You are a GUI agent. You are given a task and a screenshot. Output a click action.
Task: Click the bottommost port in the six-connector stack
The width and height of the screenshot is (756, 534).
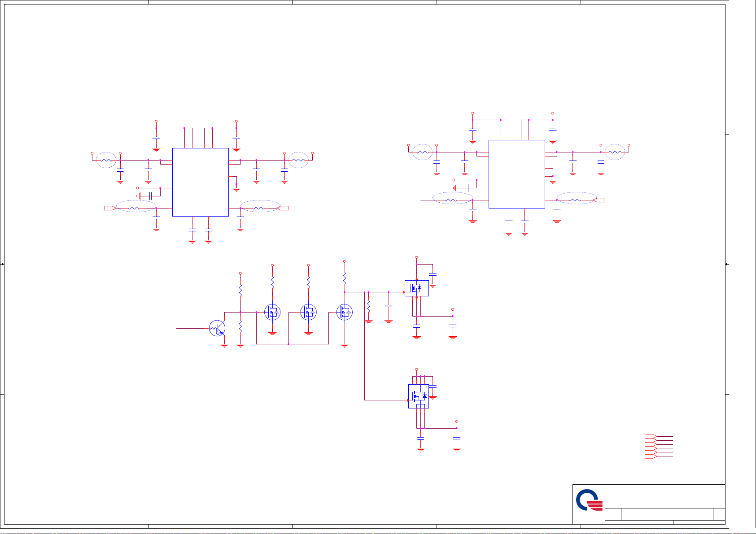tap(651, 456)
